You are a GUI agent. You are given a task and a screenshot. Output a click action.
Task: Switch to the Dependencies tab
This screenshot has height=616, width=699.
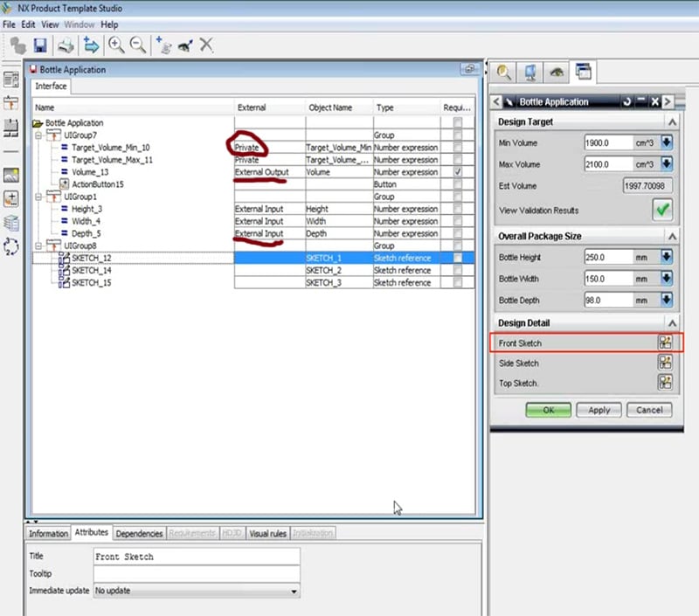139,533
